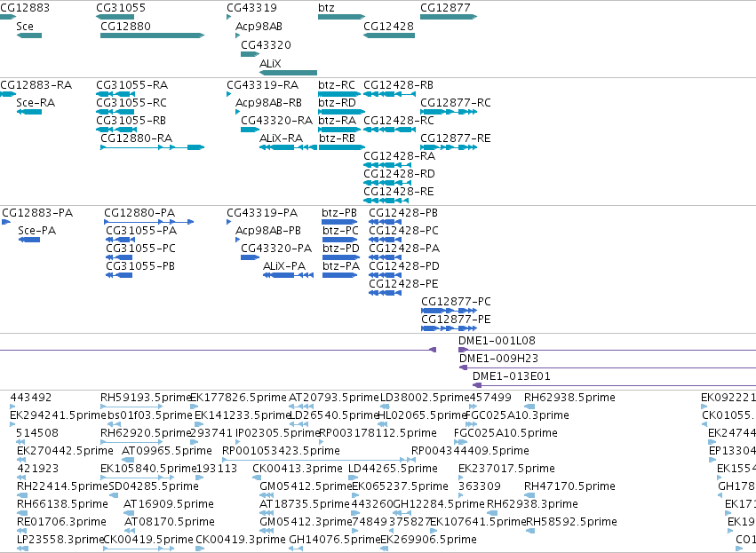Click the CG12880-PA protein label
This screenshot has width=756, height=553.
[x=139, y=213]
